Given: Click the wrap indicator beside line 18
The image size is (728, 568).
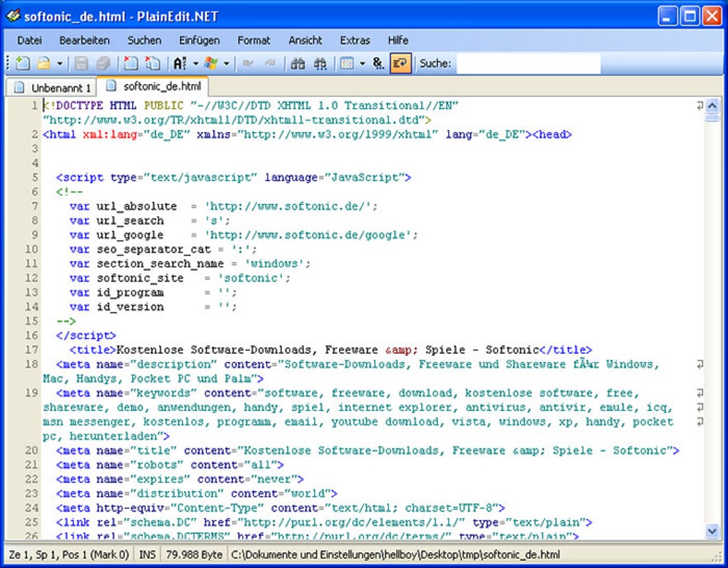Looking at the screenshot, I should 699,365.
